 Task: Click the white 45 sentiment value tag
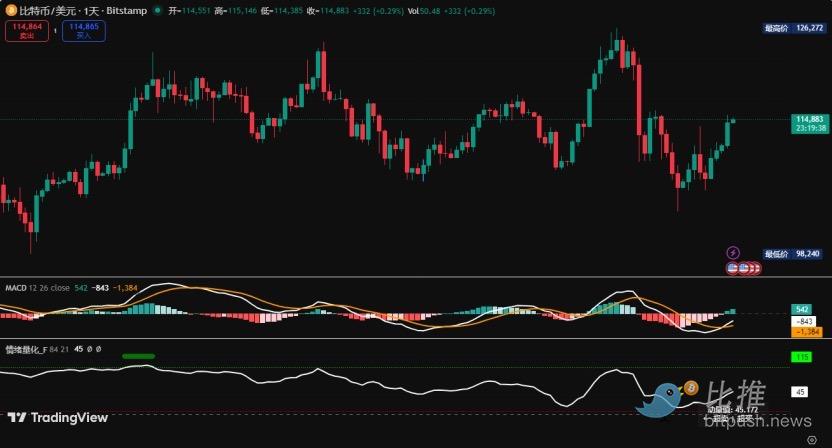pos(800,392)
